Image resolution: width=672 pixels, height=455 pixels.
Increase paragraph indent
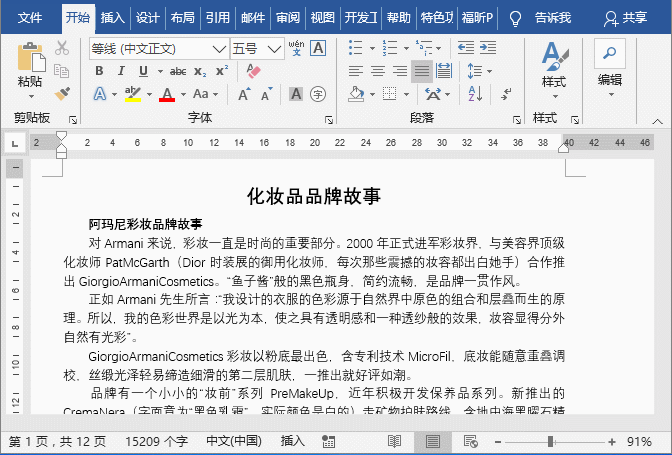(x=488, y=48)
